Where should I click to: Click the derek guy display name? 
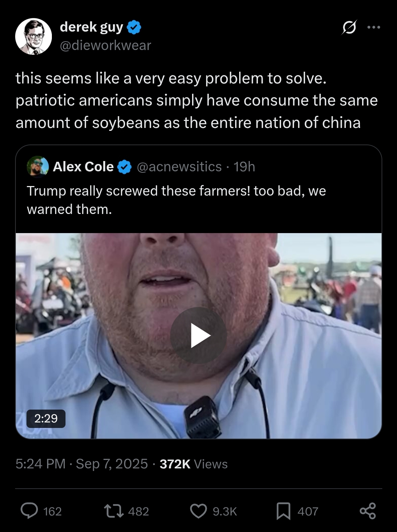click(x=91, y=27)
